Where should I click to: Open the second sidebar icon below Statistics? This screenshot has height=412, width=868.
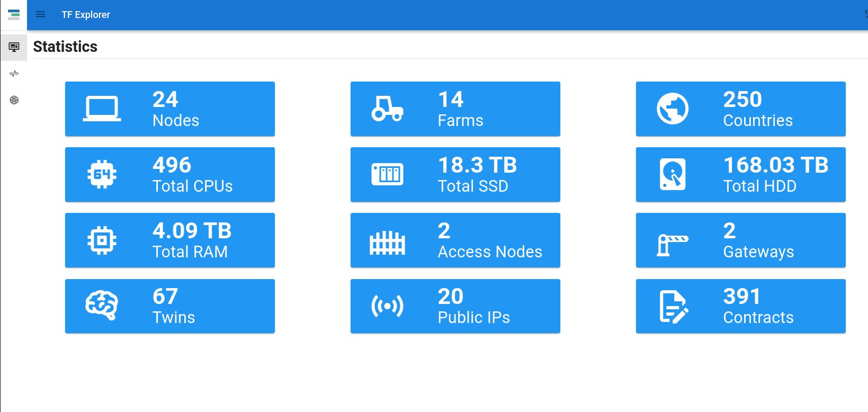point(14,74)
